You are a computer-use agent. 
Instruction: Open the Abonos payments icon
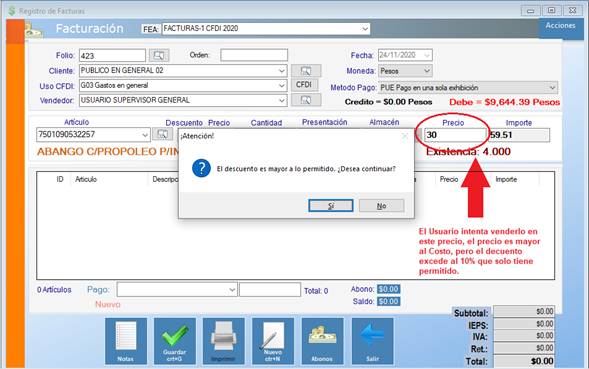coord(322,341)
